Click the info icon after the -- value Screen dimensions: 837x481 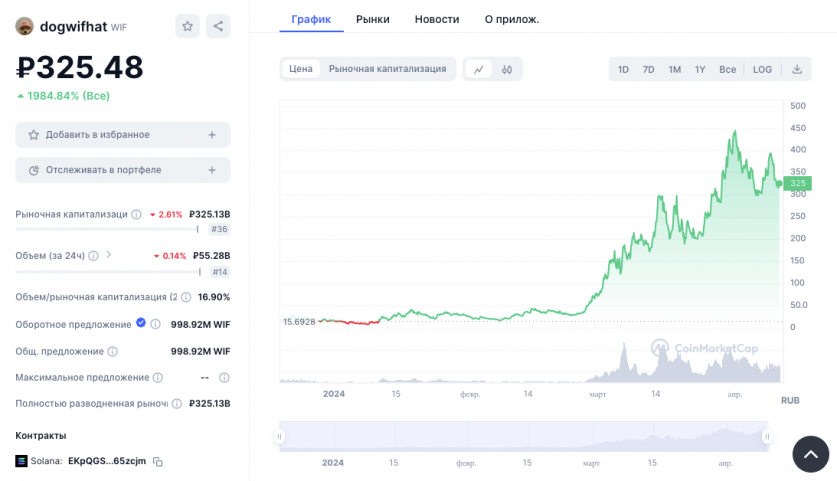(x=224, y=377)
